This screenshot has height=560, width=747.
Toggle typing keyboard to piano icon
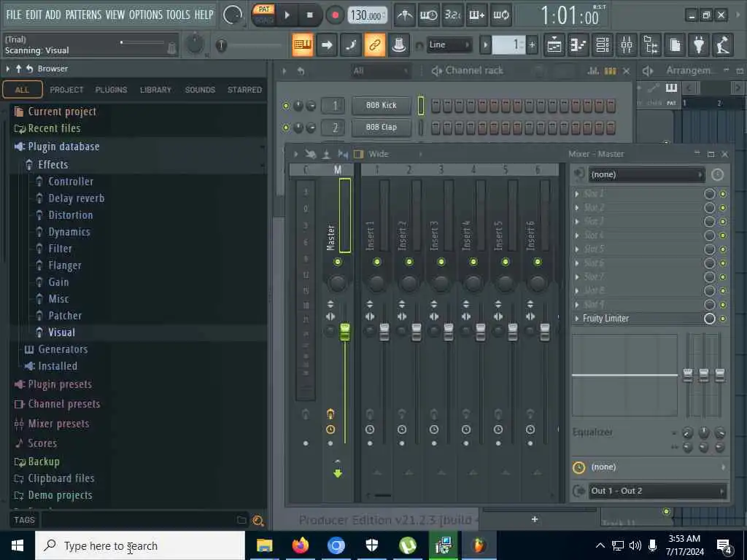click(x=303, y=45)
